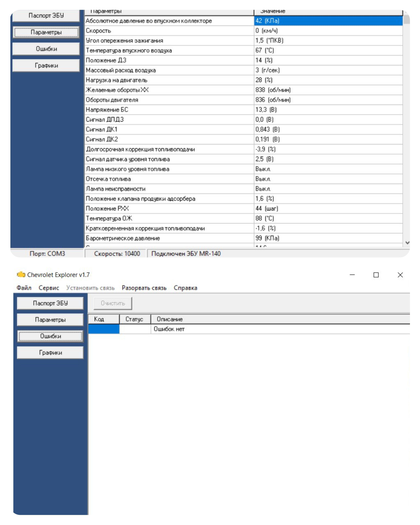Close the Chevrolet Explorer window

pos(400,275)
